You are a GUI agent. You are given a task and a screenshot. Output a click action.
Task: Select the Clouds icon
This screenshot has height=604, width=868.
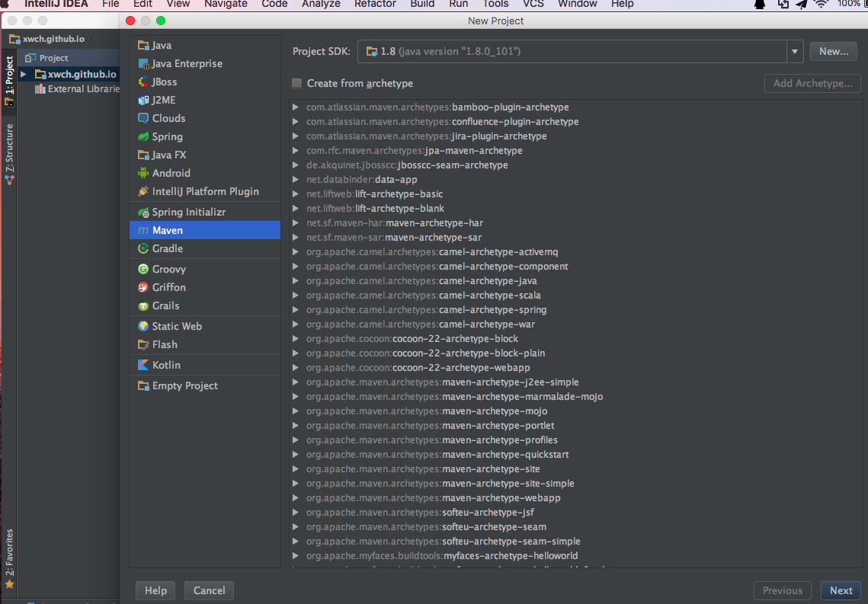(x=143, y=118)
